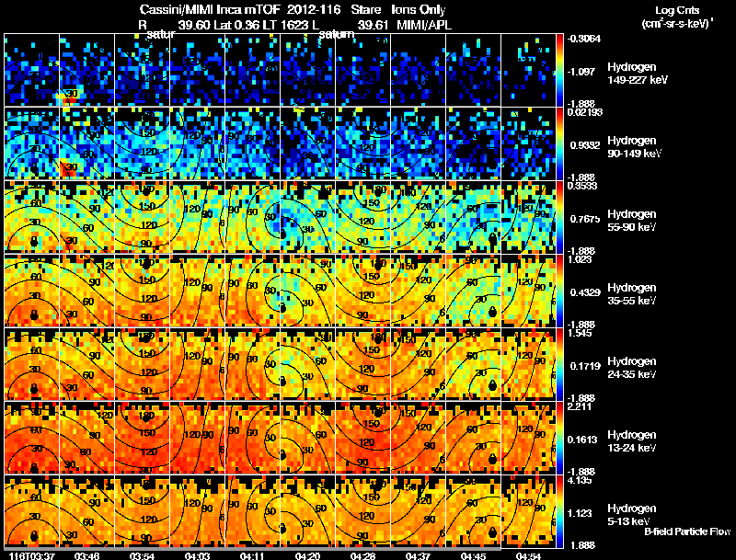736x560 pixels.
Task: Click the color bar beside 149-227 keV row
Action: pos(559,70)
